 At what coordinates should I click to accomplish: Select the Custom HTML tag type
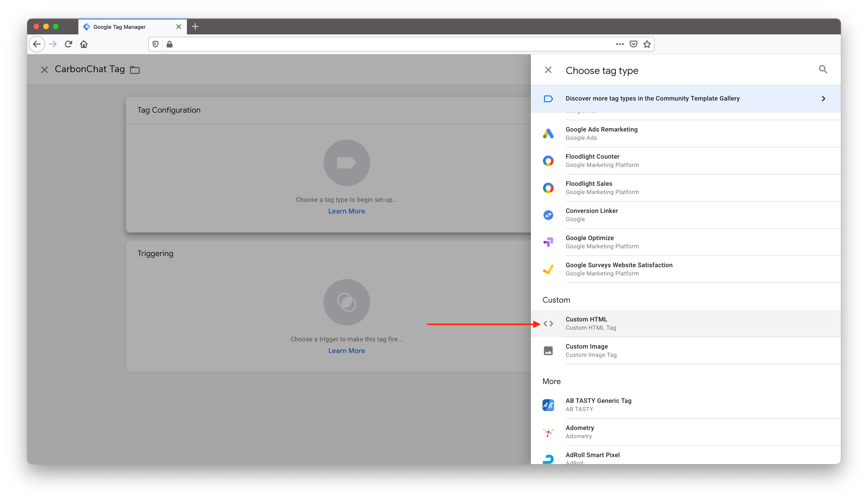[586, 323]
